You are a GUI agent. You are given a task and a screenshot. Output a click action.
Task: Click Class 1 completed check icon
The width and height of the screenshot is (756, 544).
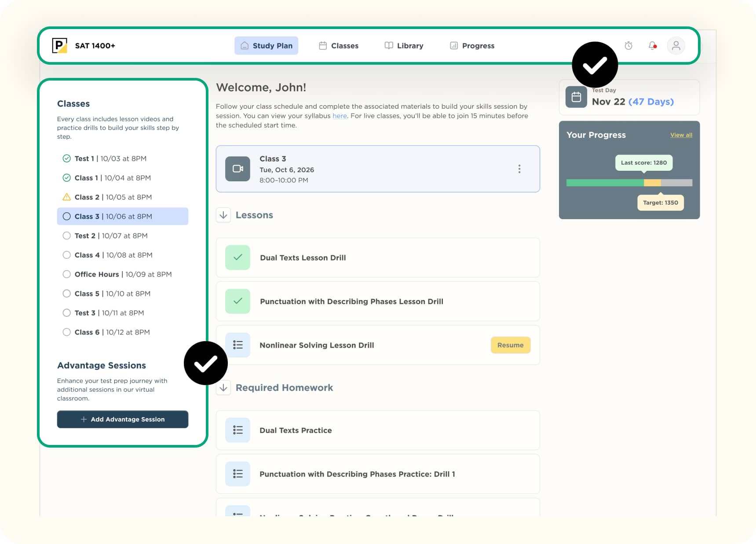[66, 178]
